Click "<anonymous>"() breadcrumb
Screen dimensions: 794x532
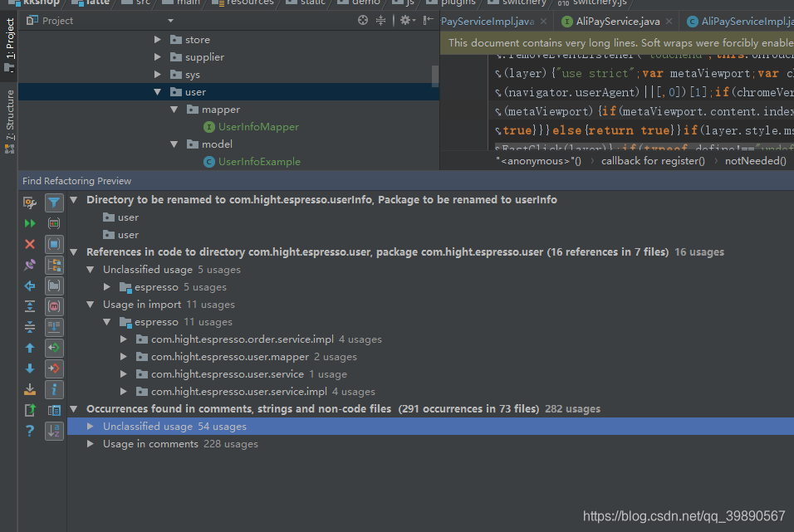538,161
